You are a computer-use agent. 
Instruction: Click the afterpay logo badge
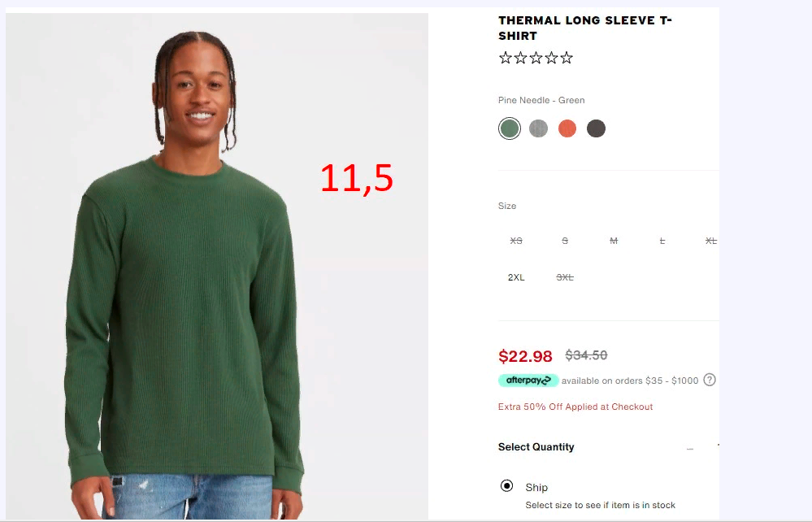[528, 380]
